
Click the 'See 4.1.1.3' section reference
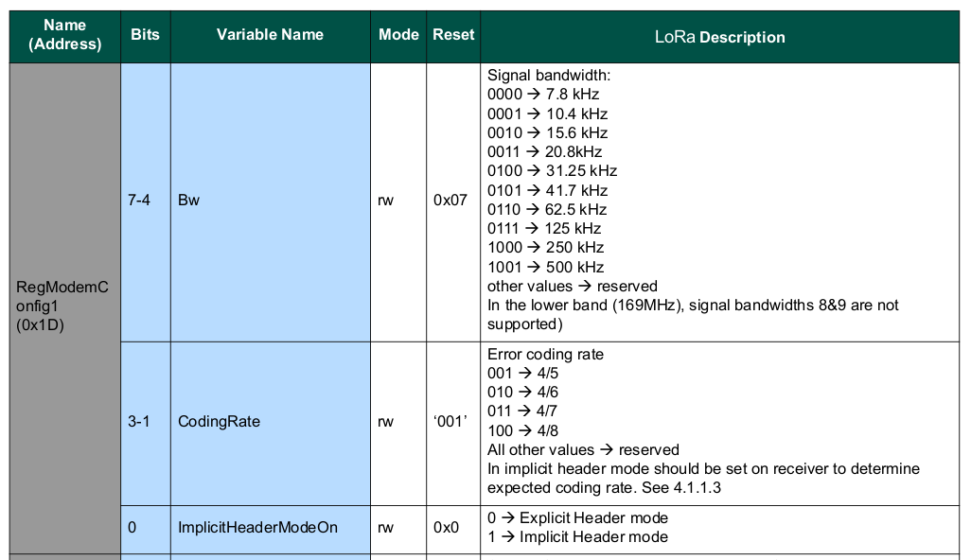(x=681, y=487)
